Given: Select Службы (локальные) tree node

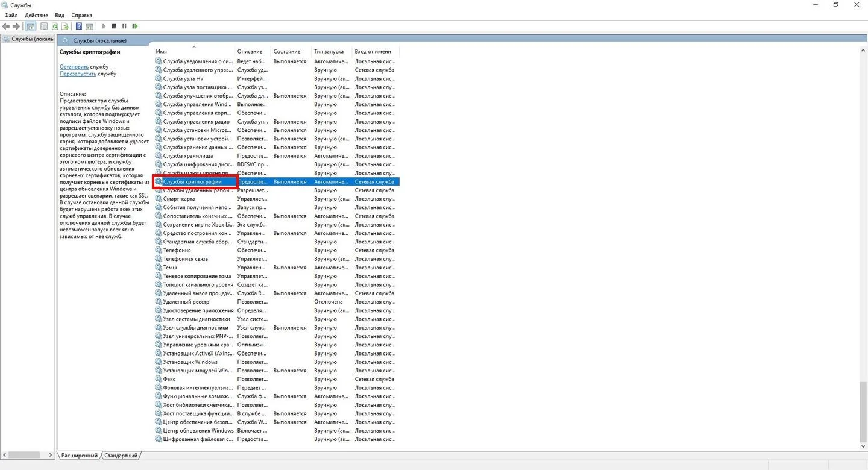Looking at the screenshot, I should tap(28, 39).
